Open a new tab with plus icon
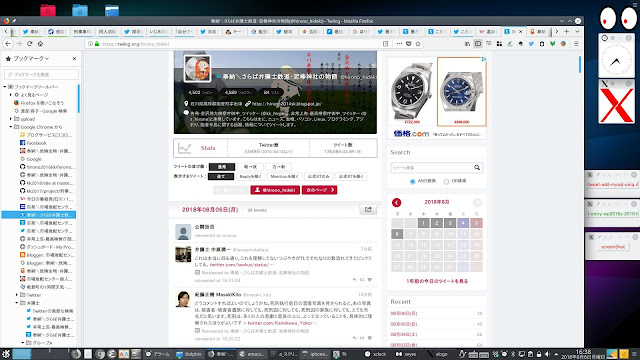 click(x=567, y=31)
